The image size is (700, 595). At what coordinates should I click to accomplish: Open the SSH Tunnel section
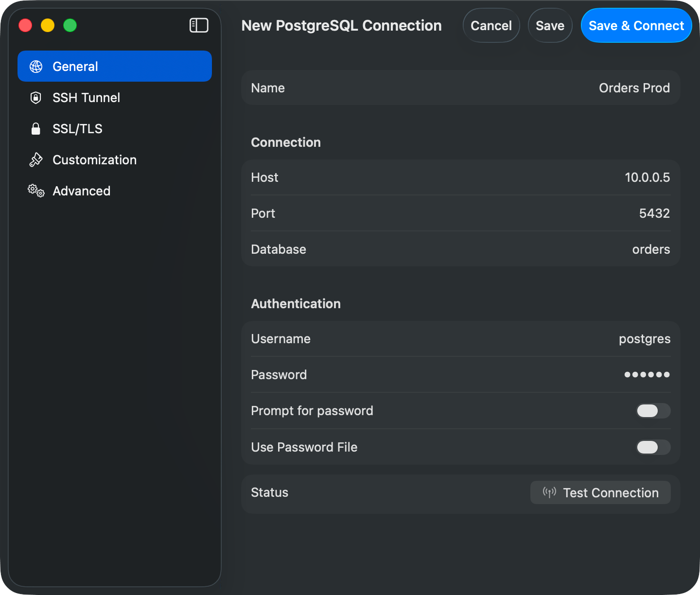click(x=115, y=97)
